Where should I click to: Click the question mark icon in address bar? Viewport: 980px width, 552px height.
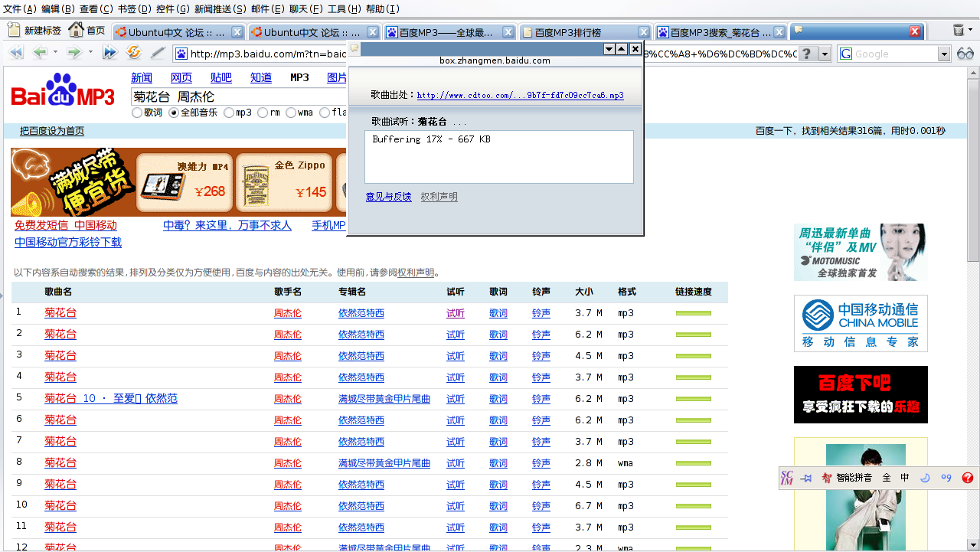click(806, 54)
